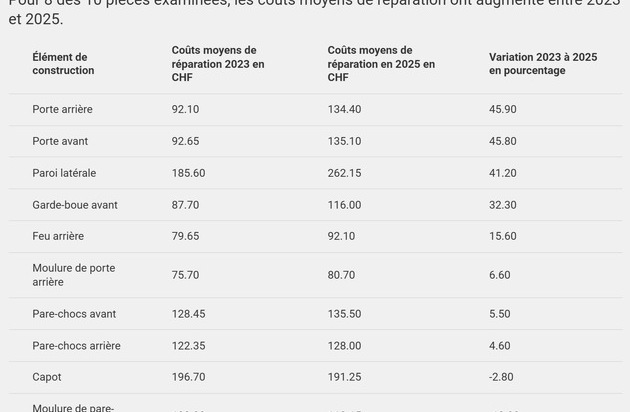Image resolution: width=630 pixels, height=412 pixels.
Task: Click the 262.15 cost value for Paroi latérale
Action: tap(344, 173)
